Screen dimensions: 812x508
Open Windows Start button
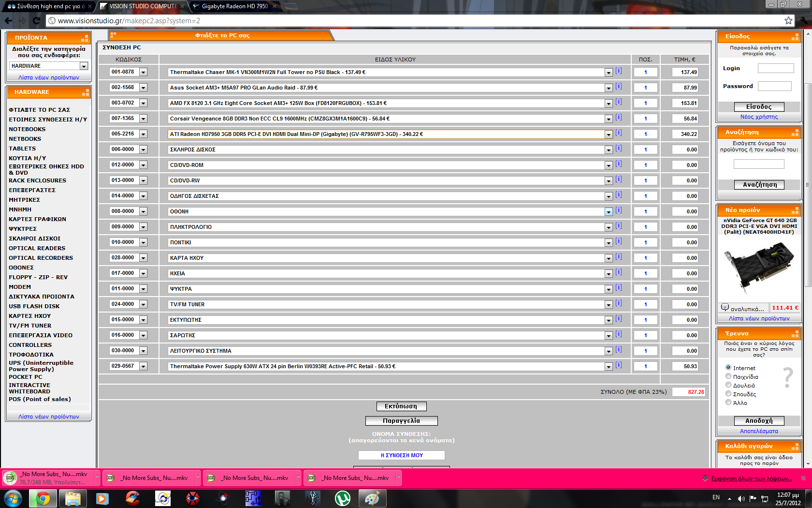[13, 498]
